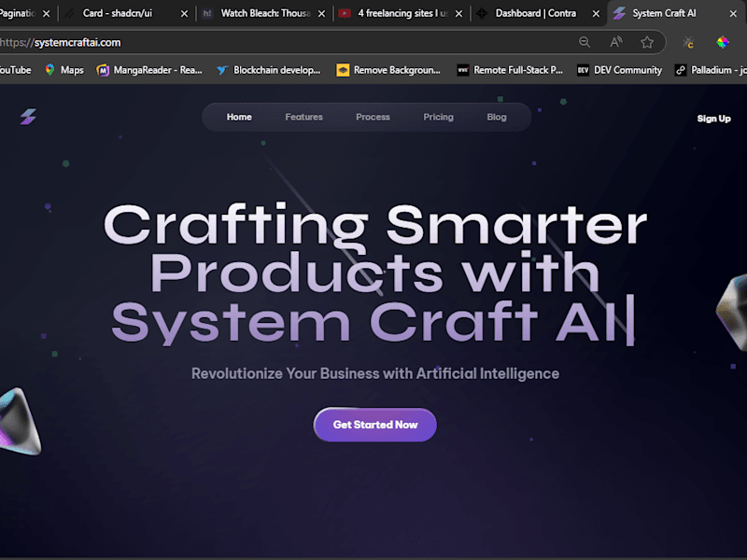Go to the Features nav item
This screenshot has width=747, height=560.
[x=304, y=118]
